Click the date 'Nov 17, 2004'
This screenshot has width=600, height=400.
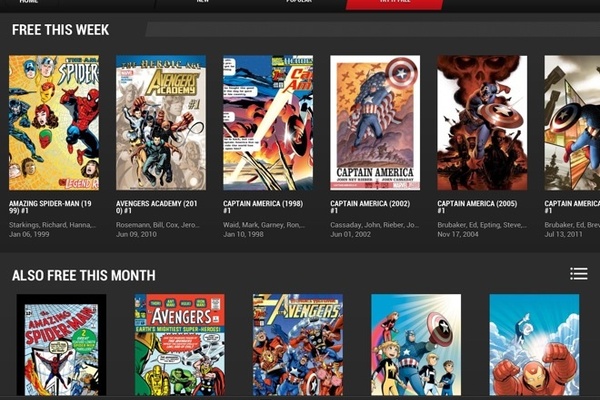[458, 234]
